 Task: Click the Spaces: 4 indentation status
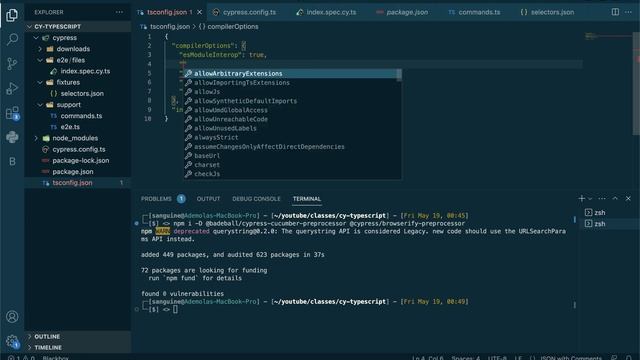point(465,358)
